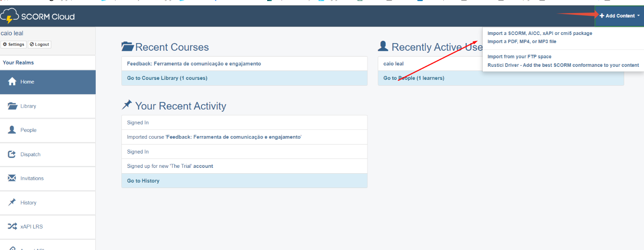Open xAPI LRS in sidebar
644x250 pixels.
tap(48, 227)
